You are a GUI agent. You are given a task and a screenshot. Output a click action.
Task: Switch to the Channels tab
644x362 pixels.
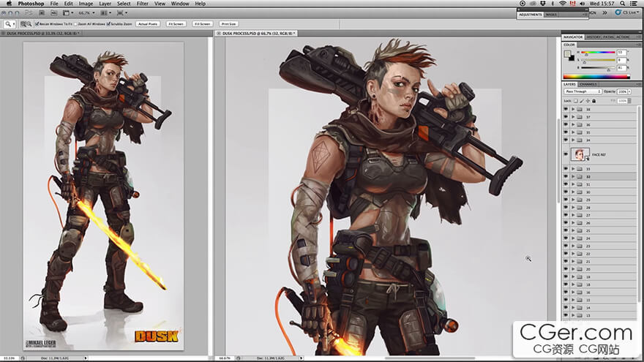click(x=588, y=84)
